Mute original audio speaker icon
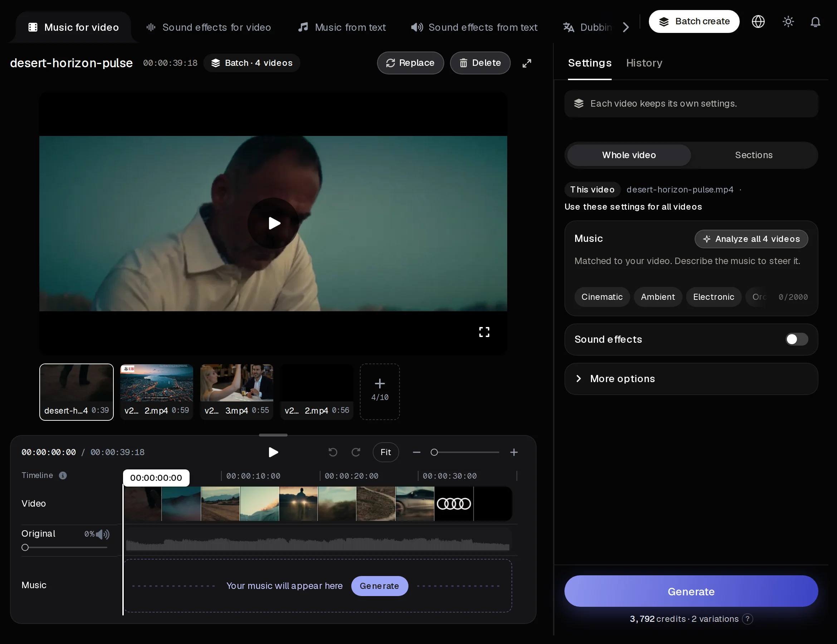The width and height of the screenshot is (837, 644). (102, 534)
